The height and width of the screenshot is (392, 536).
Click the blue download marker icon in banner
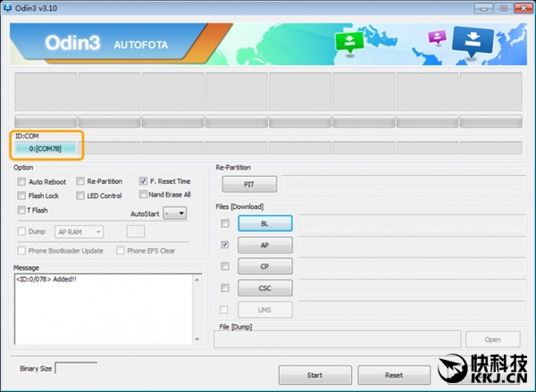click(x=473, y=41)
